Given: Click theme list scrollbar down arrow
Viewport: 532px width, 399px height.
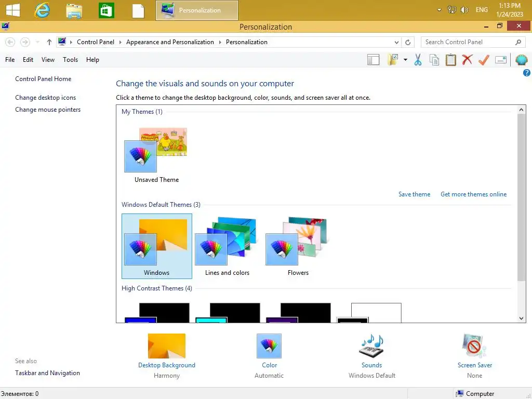Looking at the screenshot, I should tap(521, 318).
